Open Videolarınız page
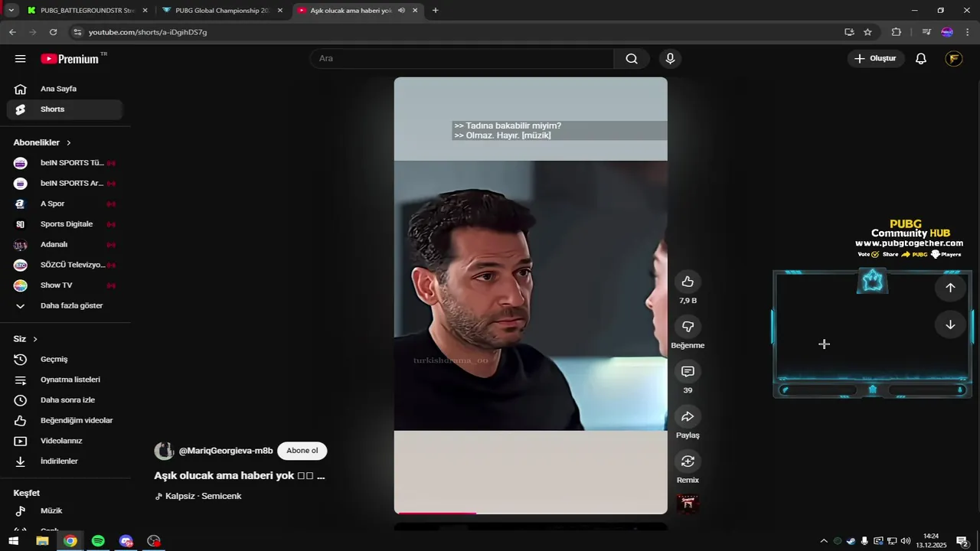980x551 pixels. click(64, 441)
